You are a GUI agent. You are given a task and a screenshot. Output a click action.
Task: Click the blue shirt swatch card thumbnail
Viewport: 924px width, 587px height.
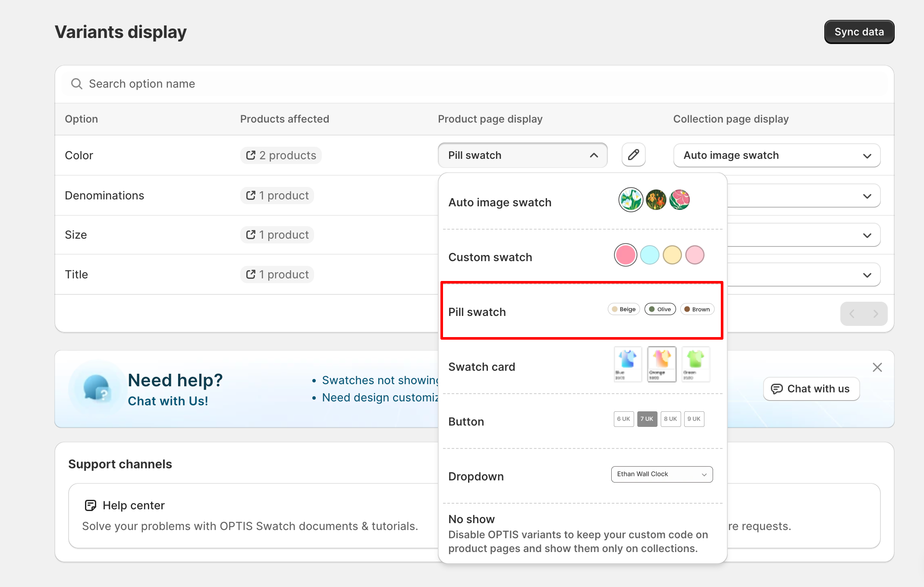628,364
